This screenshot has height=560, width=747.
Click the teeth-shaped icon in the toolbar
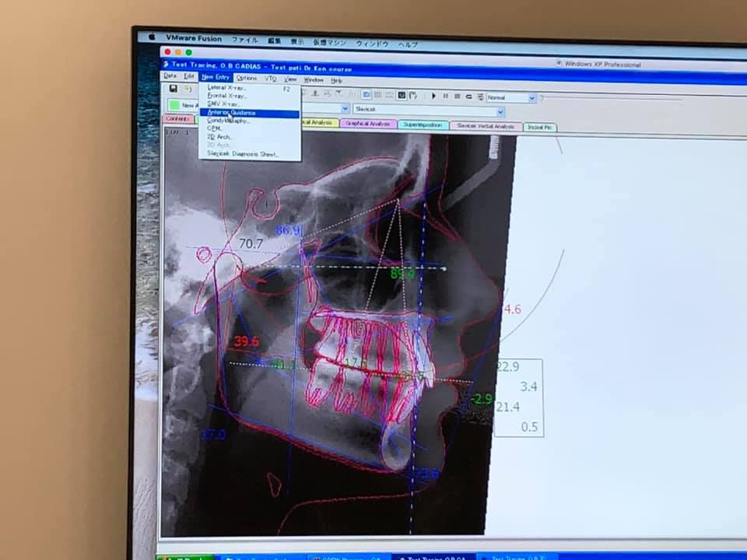413,96
